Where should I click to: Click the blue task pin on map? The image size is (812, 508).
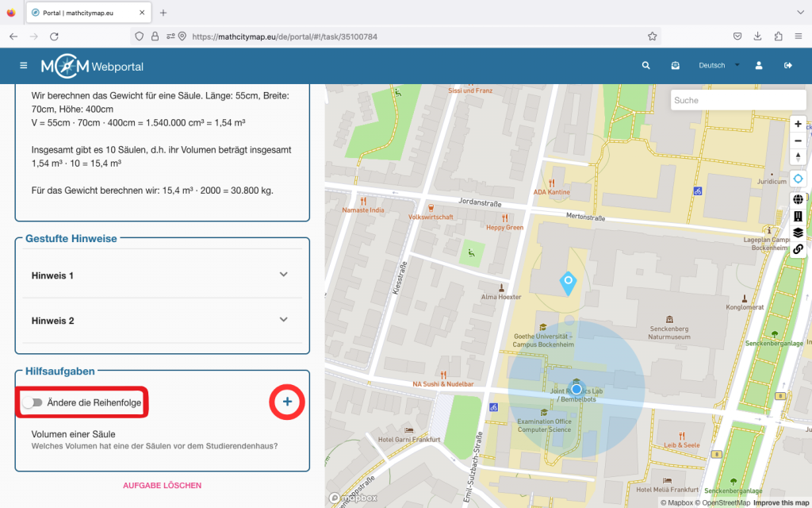568,283
